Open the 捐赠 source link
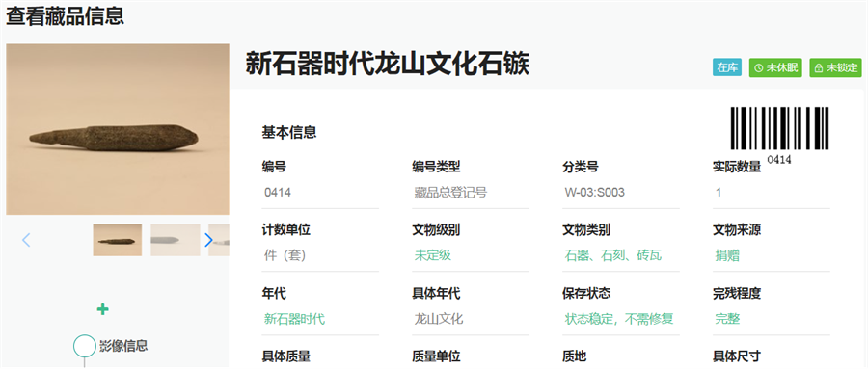 click(727, 255)
